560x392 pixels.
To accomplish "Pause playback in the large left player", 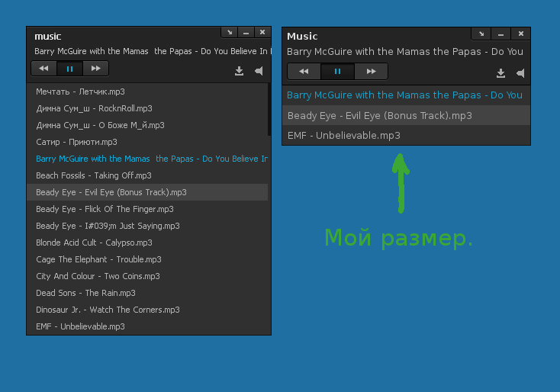I will coord(69,69).
